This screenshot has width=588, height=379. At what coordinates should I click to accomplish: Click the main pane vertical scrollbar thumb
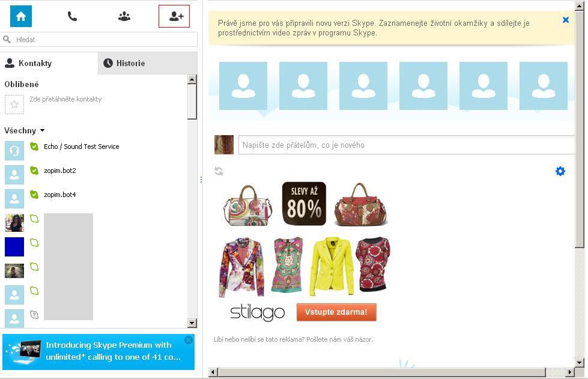pyautogui.click(x=580, y=129)
